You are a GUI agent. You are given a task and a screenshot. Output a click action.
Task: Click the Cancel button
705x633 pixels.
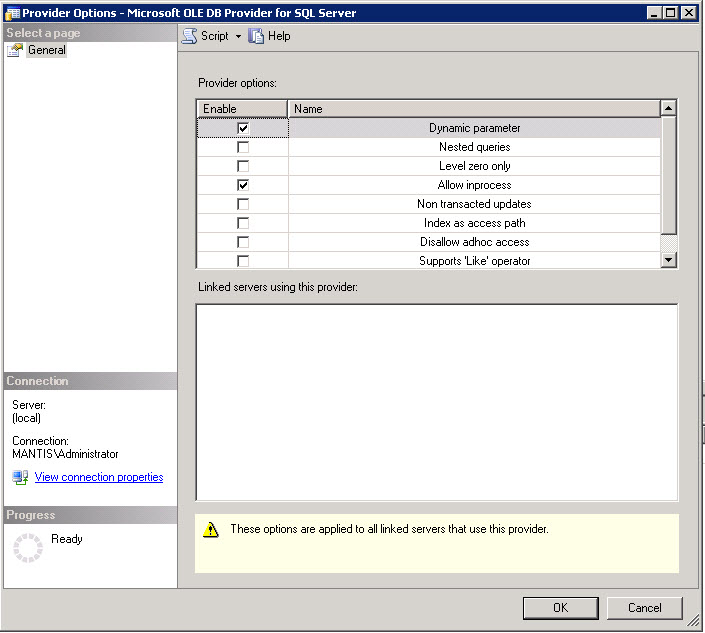tap(644, 608)
